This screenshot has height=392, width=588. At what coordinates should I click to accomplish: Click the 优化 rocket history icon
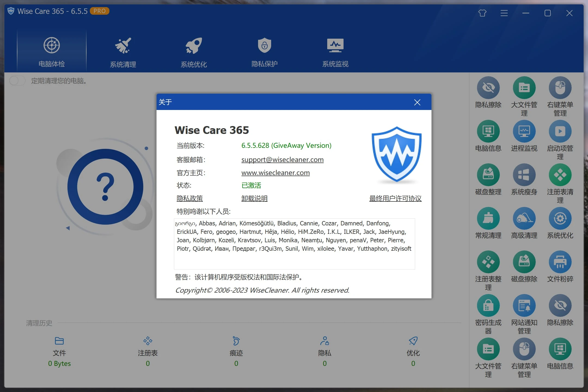(x=413, y=341)
